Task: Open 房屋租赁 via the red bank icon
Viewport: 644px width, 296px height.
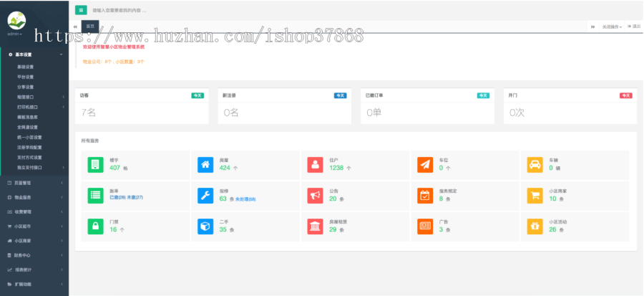Action: (315, 226)
